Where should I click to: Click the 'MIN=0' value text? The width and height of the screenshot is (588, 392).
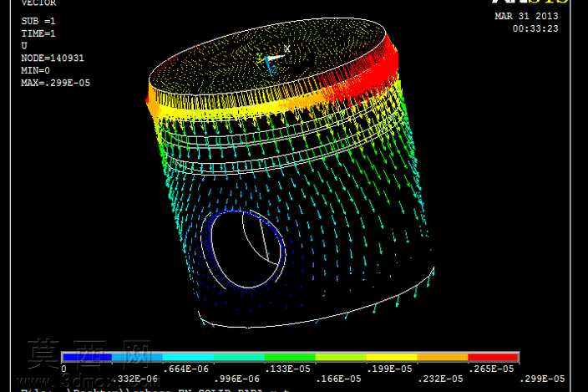click(x=36, y=70)
